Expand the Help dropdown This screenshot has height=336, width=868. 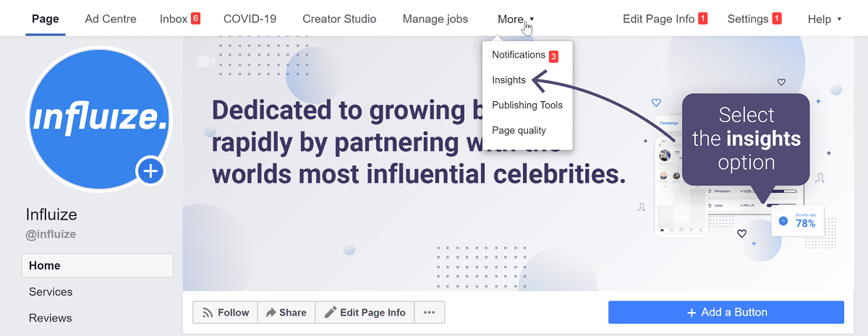pyautogui.click(x=825, y=19)
